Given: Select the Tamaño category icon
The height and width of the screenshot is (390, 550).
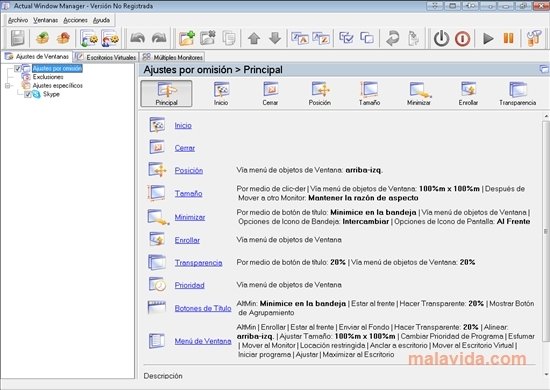Looking at the screenshot, I should pyautogui.click(x=369, y=94).
